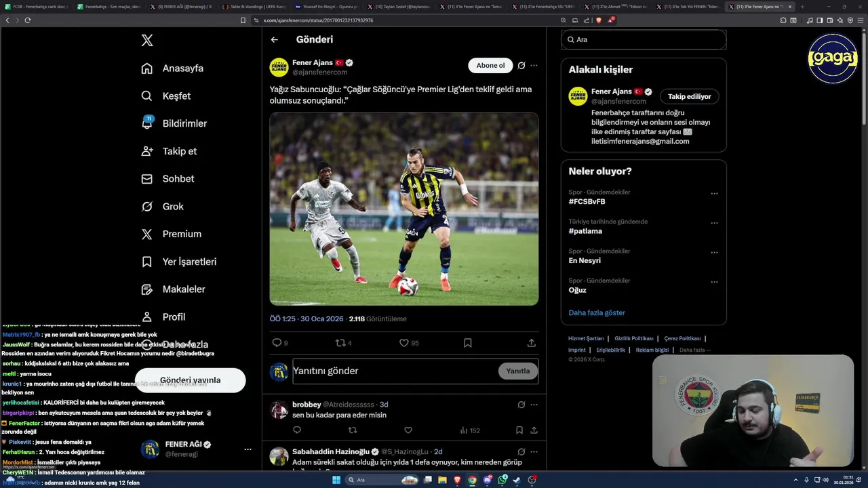The image size is (868, 488).
Task: Switch to the Table & standings UEFA tab
Action: [x=253, y=7]
